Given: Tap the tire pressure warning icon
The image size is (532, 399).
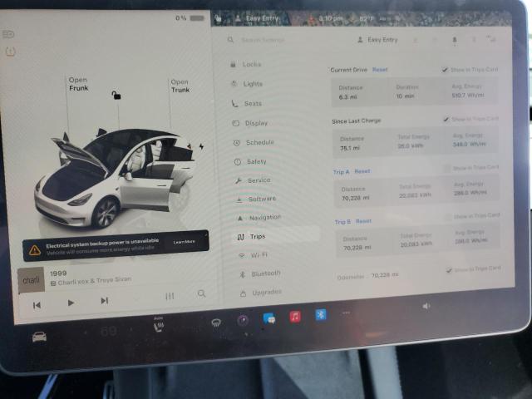Looking at the screenshot, I should 11,52.
